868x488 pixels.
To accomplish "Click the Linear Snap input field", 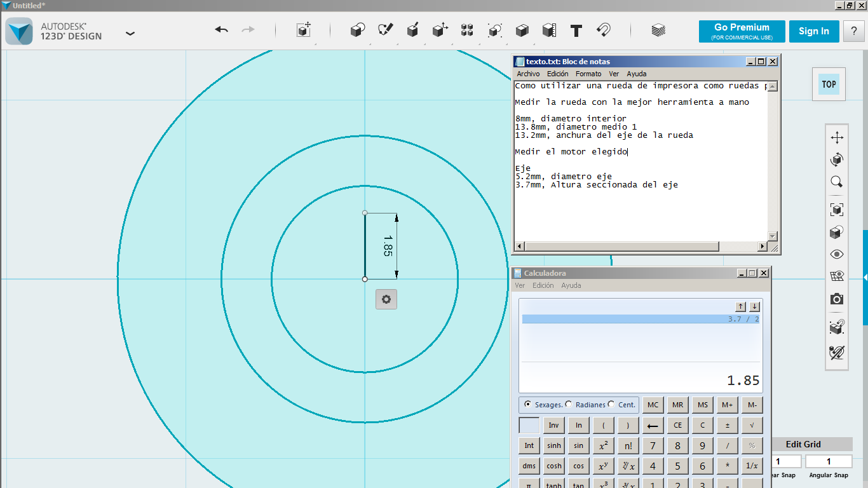I will (785, 461).
